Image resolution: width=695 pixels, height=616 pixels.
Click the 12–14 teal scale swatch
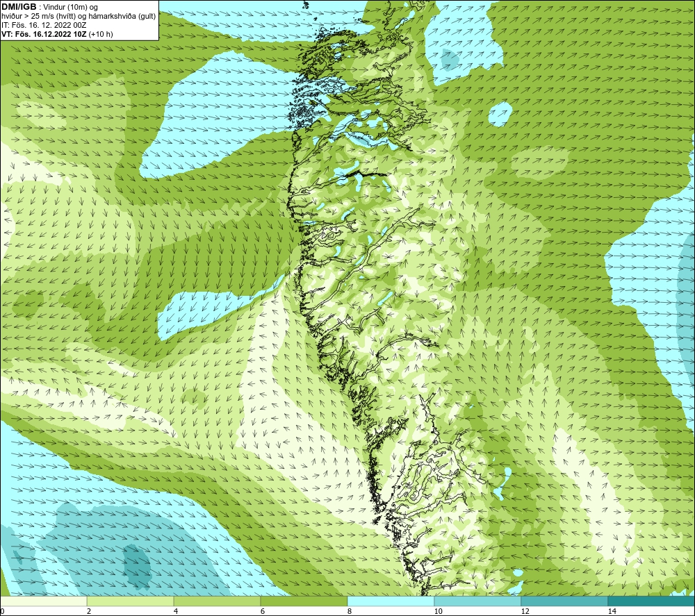pos(564,601)
